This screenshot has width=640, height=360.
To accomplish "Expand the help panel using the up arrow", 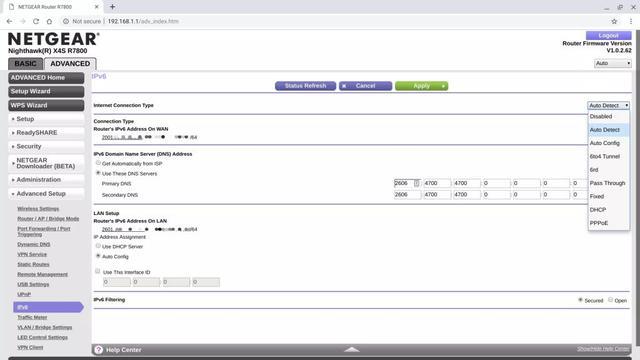I will pyautogui.click(x=351, y=349).
